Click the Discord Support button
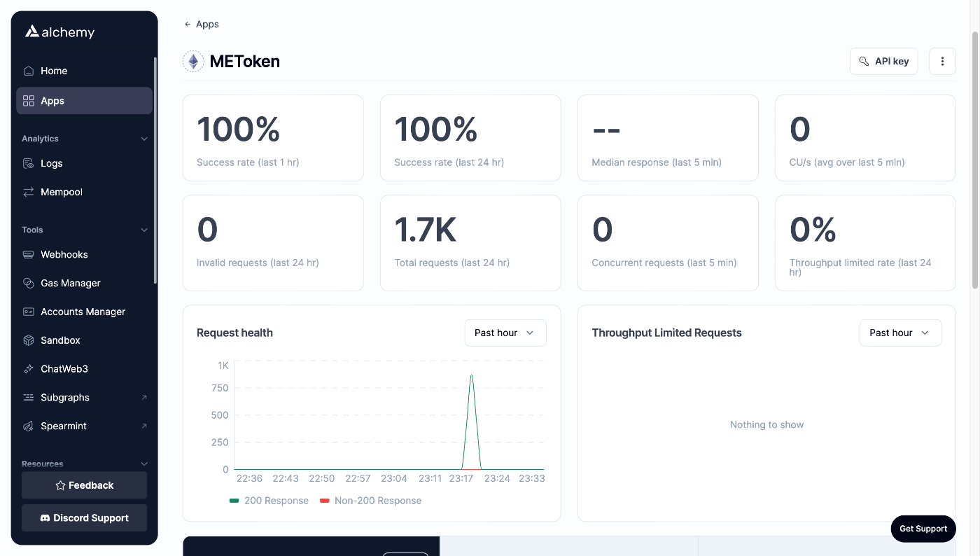The image size is (980, 556). click(84, 518)
